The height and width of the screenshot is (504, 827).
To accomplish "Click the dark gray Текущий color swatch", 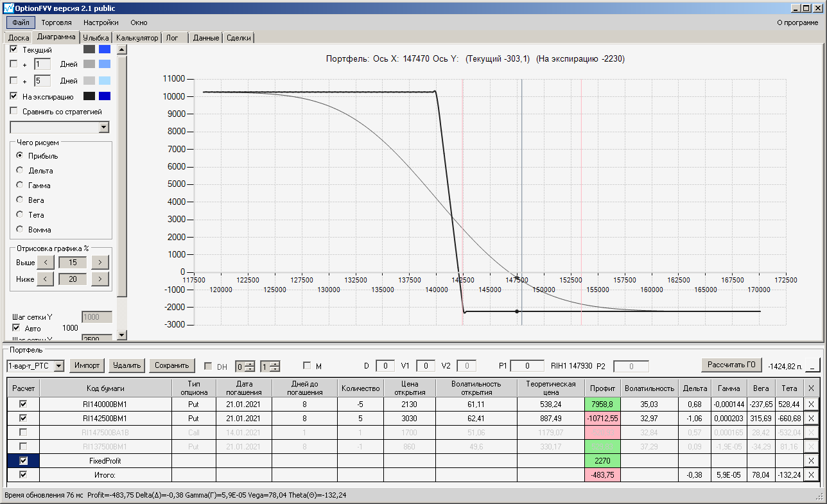I will (89, 49).
